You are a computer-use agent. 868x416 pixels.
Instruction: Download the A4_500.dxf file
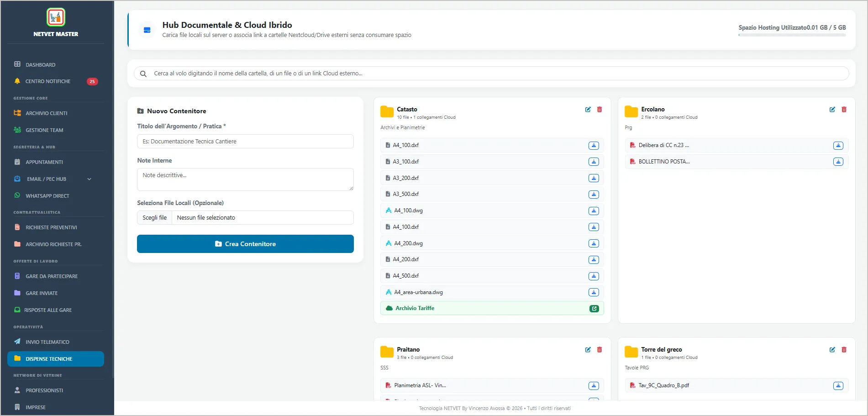(594, 276)
